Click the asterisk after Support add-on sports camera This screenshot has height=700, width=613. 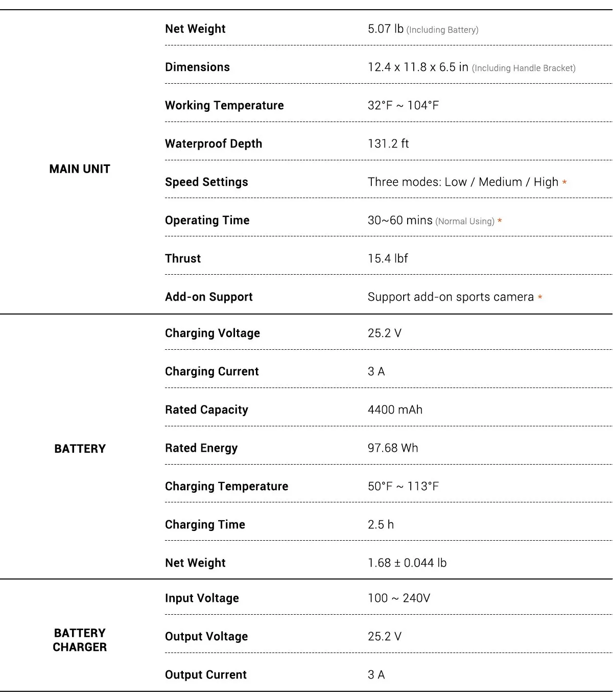point(540,297)
